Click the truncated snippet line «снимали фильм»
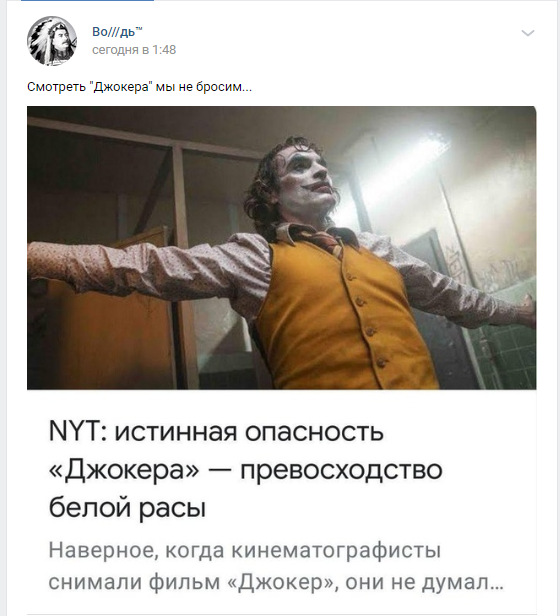 pos(276,582)
